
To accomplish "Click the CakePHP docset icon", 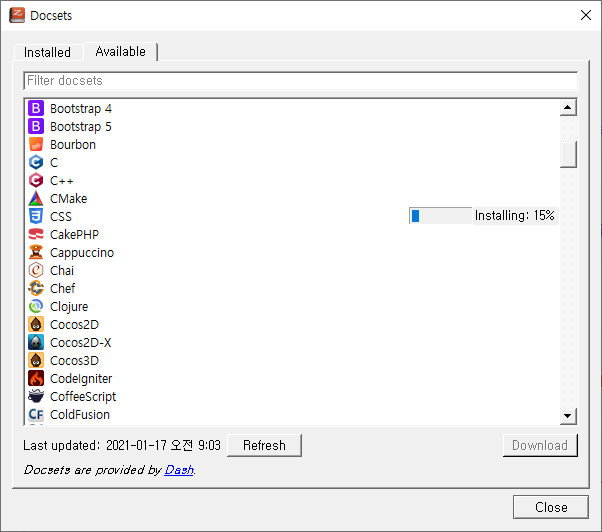I will (36, 234).
